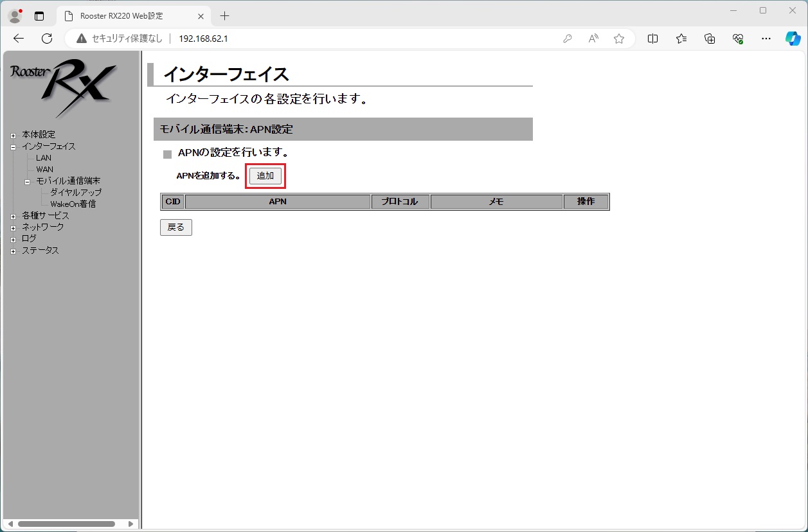The width and height of the screenshot is (808, 532).
Task: Open the LAN settings page
Action: (44, 158)
